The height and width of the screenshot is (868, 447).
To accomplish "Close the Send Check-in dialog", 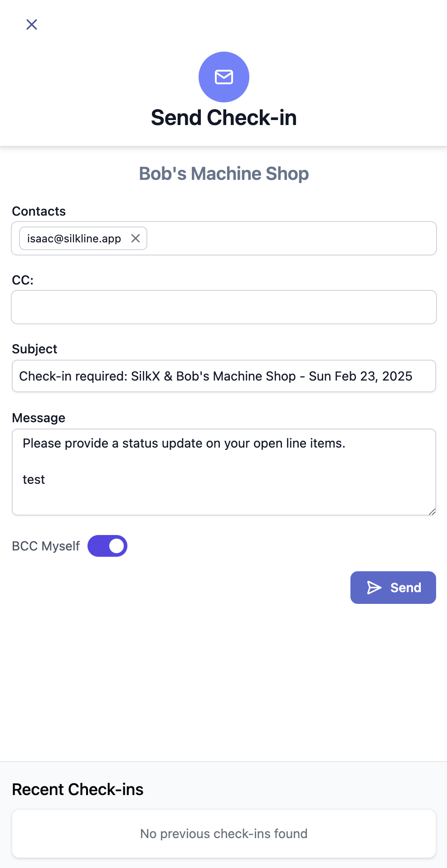I will click(x=32, y=24).
